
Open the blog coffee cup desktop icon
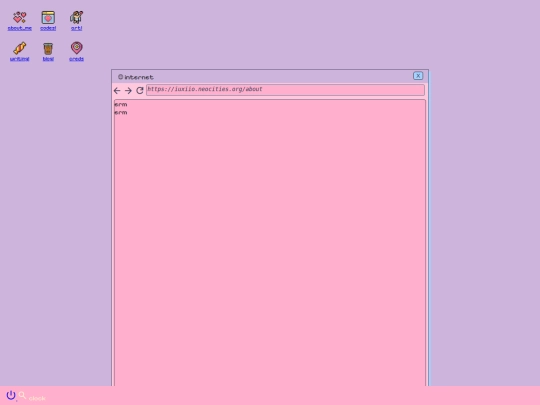[x=48, y=48]
